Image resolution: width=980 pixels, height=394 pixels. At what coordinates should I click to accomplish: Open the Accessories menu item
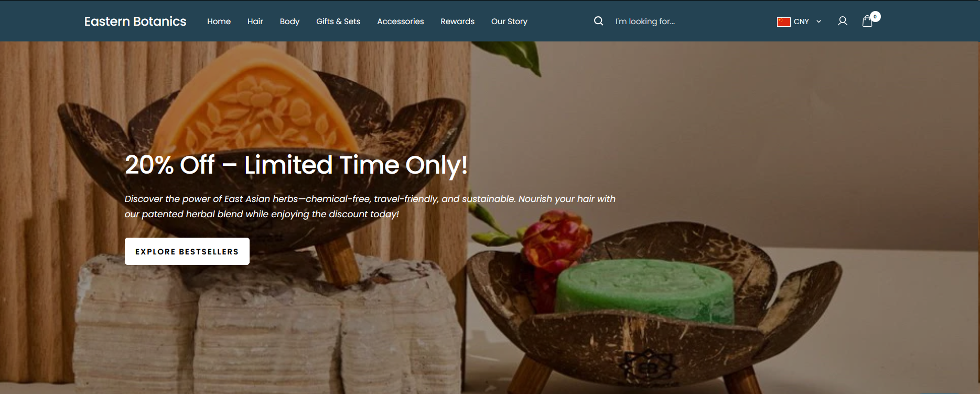point(401,22)
